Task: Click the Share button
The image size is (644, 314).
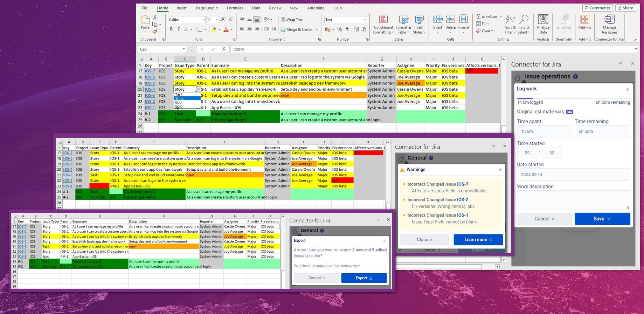Action: 625,8
